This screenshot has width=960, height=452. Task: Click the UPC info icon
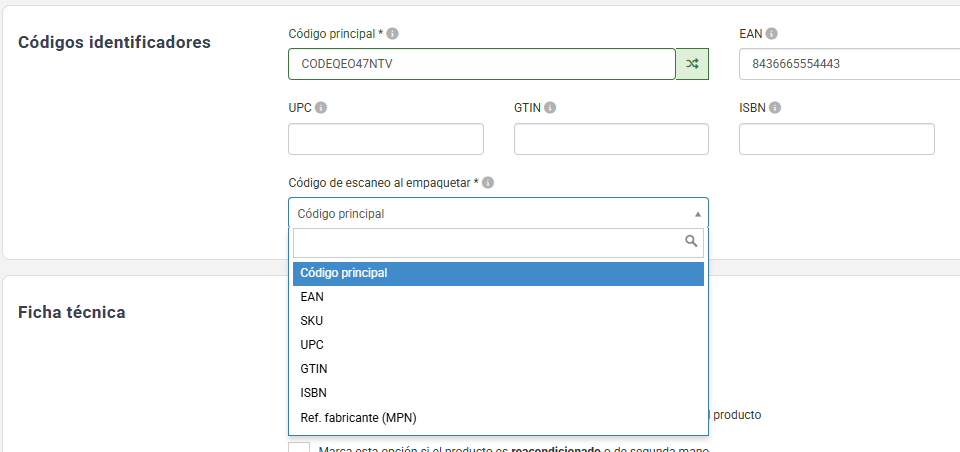[x=321, y=108]
